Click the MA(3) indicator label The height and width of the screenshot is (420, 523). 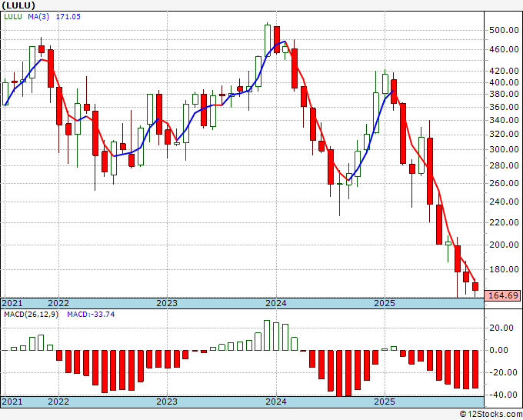[38, 17]
